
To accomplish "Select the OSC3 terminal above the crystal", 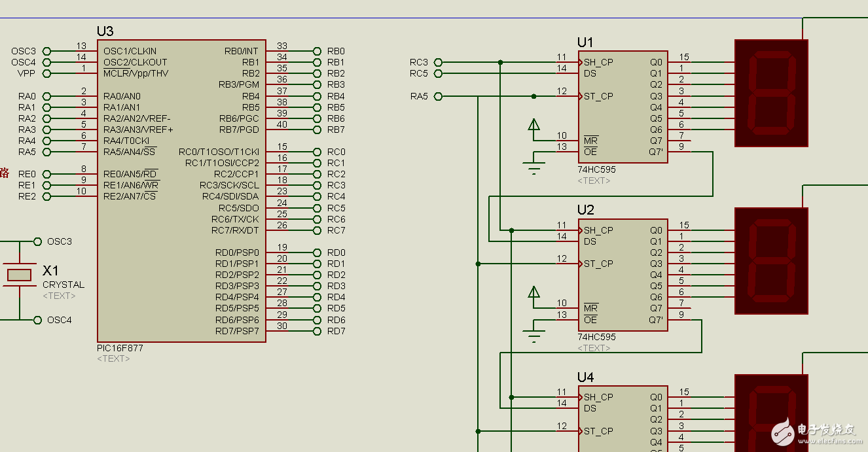I will click(x=38, y=241).
